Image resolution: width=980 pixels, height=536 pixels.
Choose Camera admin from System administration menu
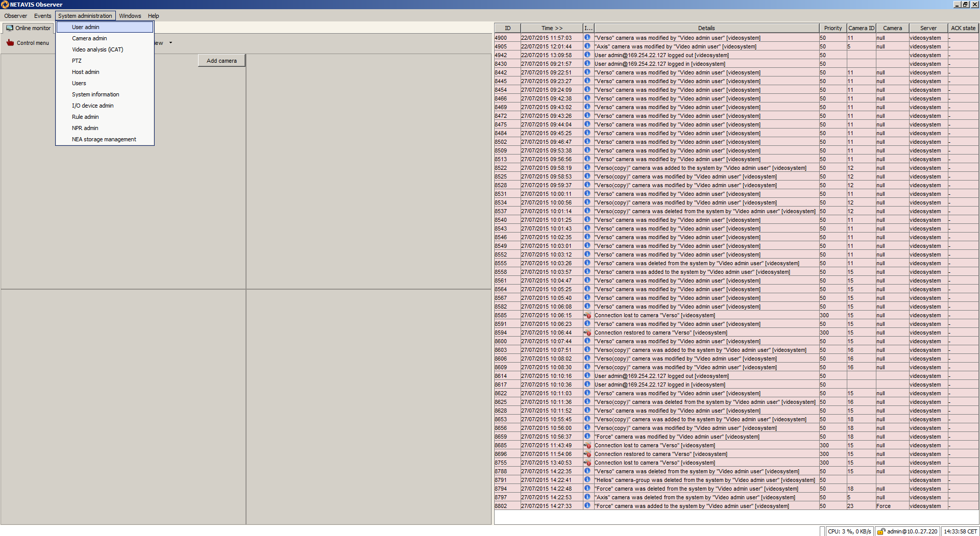tap(89, 38)
